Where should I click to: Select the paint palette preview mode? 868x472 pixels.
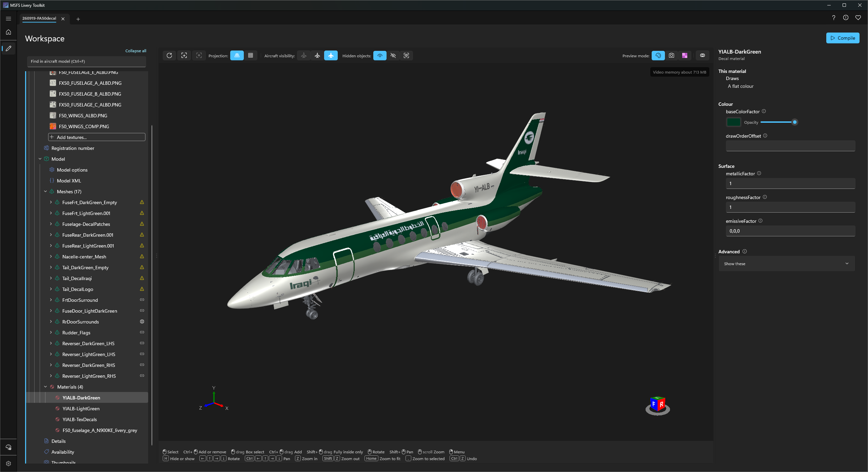pos(658,56)
